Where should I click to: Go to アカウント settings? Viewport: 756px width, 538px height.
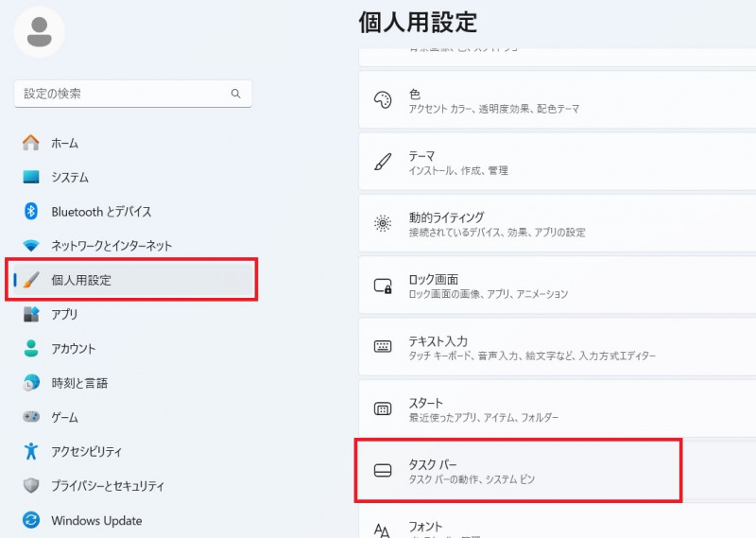click(133, 348)
